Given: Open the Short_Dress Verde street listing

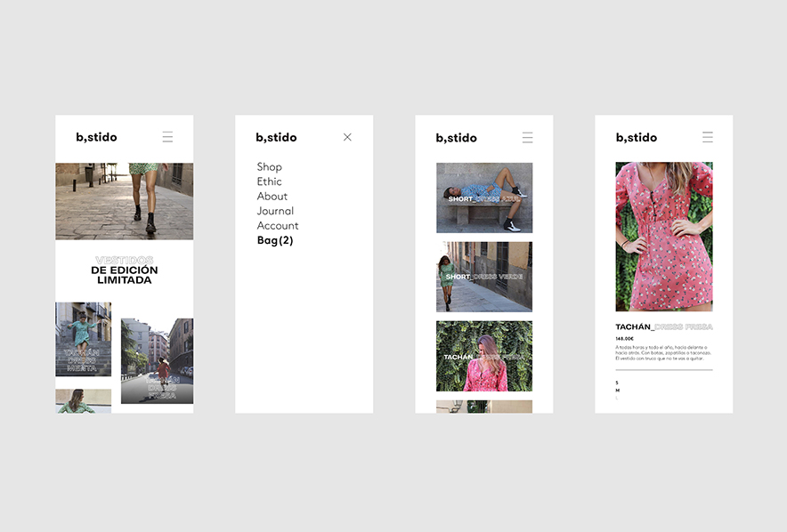Looking at the screenshot, I should point(484,277).
